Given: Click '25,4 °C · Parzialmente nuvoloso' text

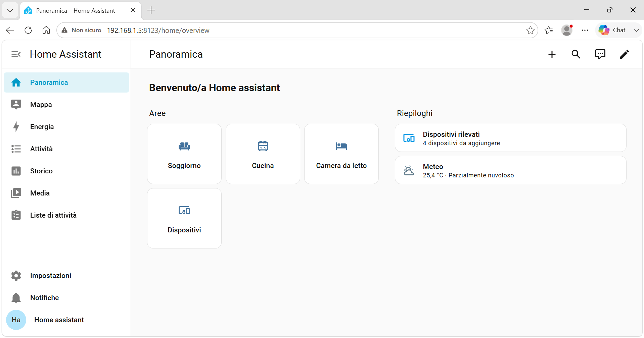Looking at the screenshot, I should coord(468,175).
